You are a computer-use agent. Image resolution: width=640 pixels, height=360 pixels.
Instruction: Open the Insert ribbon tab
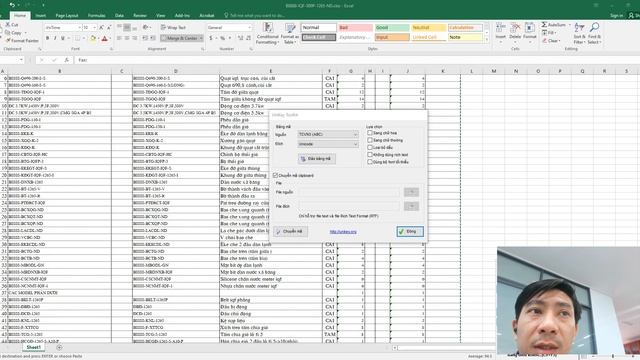click(x=40, y=16)
